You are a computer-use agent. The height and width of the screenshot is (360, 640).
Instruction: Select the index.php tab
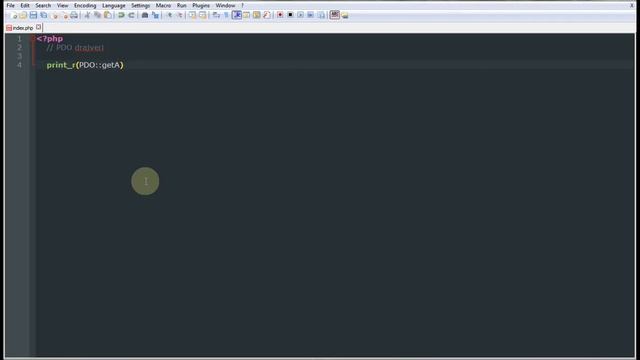[23, 28]
